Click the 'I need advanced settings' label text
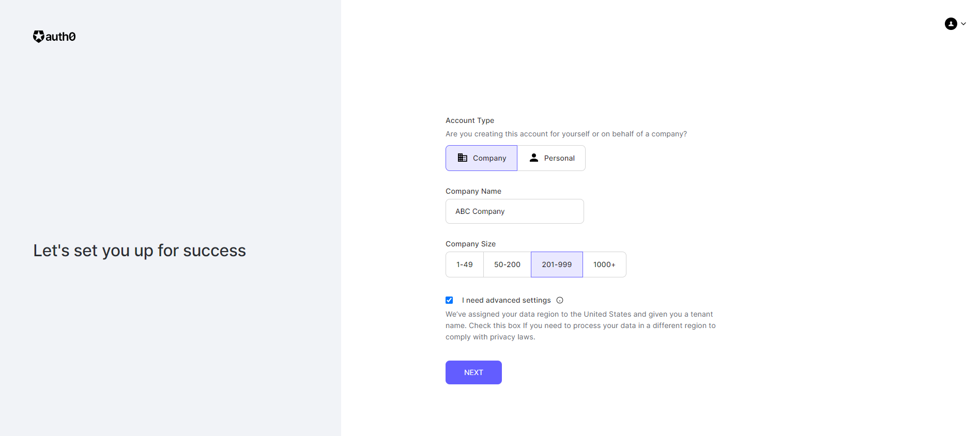The image size is (980, 436). [x=507, y=300]
